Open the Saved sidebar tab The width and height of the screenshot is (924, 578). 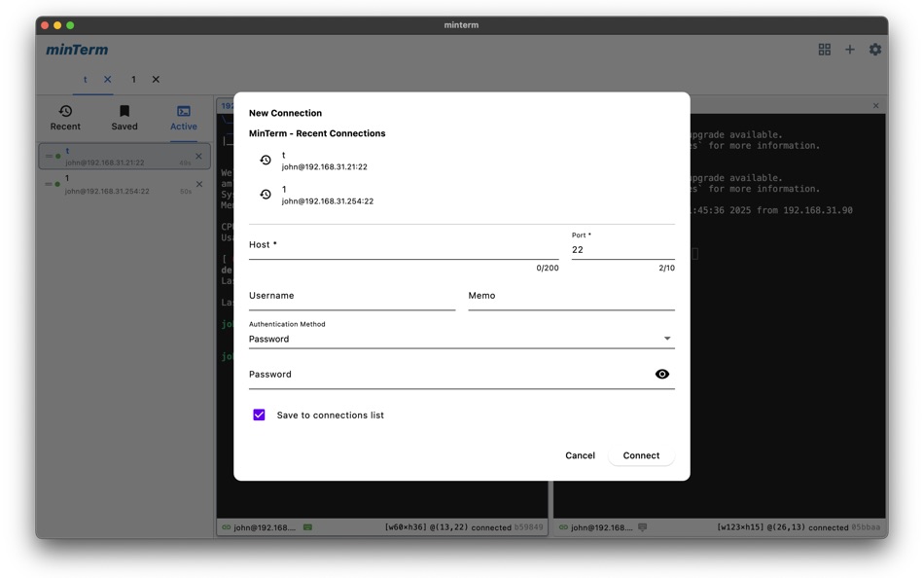[x=124, y=118]
